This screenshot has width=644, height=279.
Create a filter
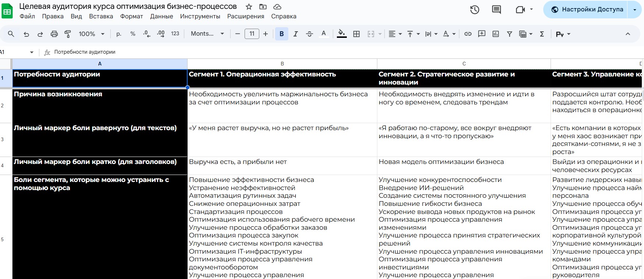pyautogui.click(x=509, y=34)
